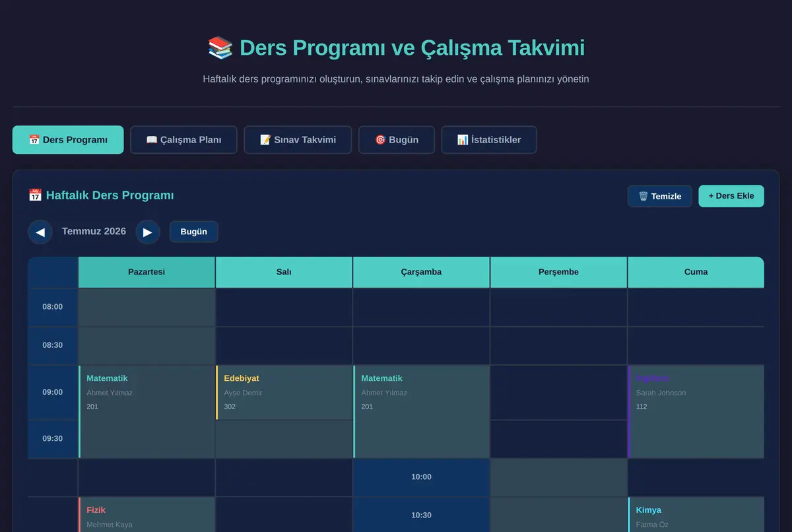Switch to İstatistikler tab
This screenshot has height=532, width=792.
click(x=489, y=140)
